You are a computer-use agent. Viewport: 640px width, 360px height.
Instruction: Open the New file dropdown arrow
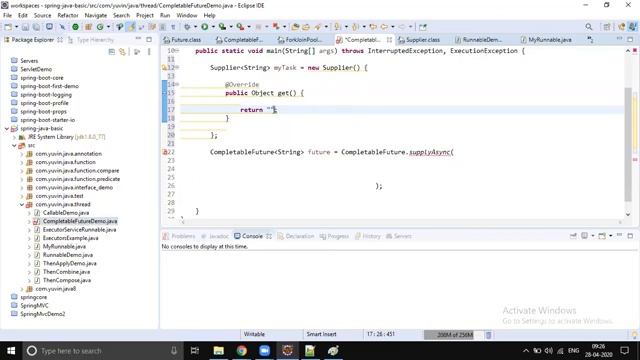pos(16,27)
